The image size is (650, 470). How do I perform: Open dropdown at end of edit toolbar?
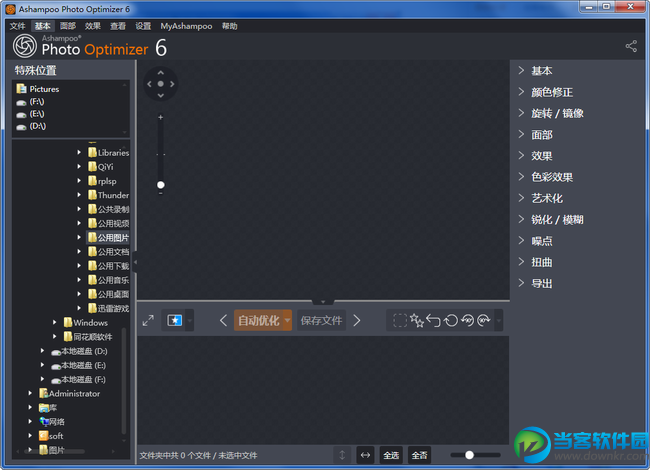pyautogui.click(x=499, y=320)
